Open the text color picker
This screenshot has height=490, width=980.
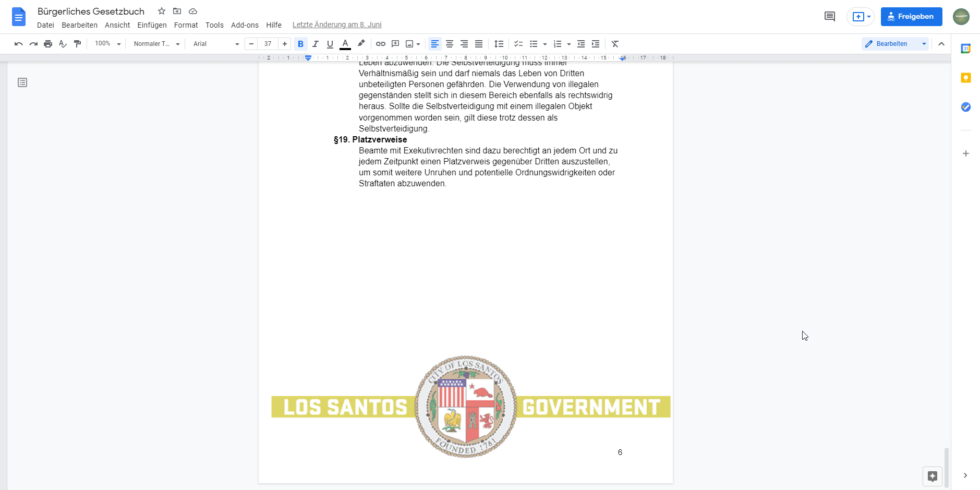pyautogui.click(x=345, y=44)
